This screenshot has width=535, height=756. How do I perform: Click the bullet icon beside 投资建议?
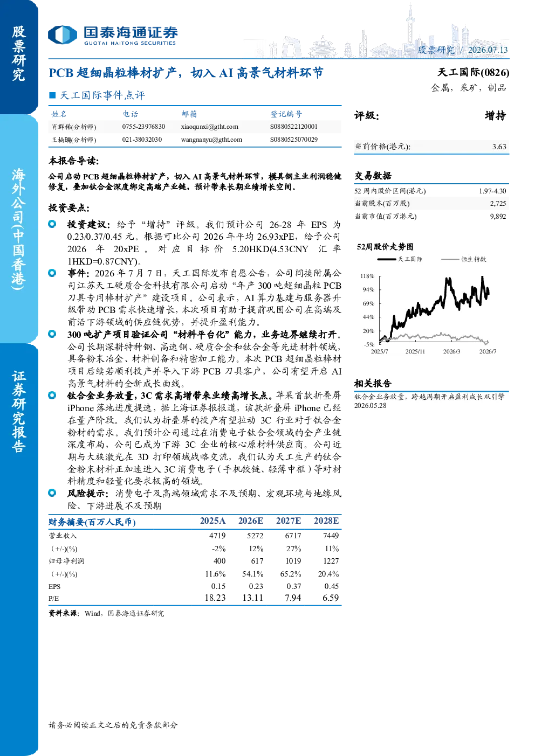coord(52,224)
